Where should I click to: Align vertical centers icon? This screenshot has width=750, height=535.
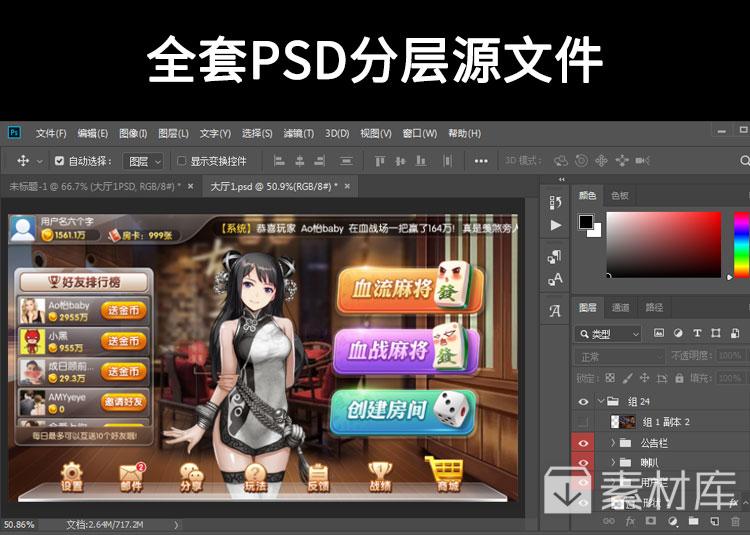point(400,161)
